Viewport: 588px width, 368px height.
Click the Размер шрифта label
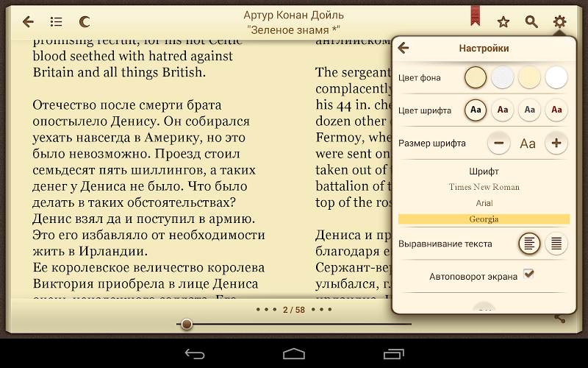[432, 144]
